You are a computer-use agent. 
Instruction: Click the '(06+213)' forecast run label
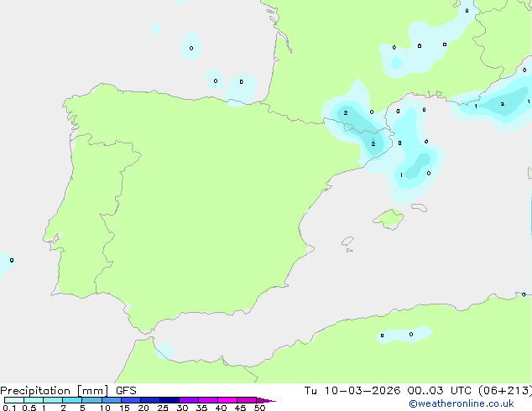point(505,391)
